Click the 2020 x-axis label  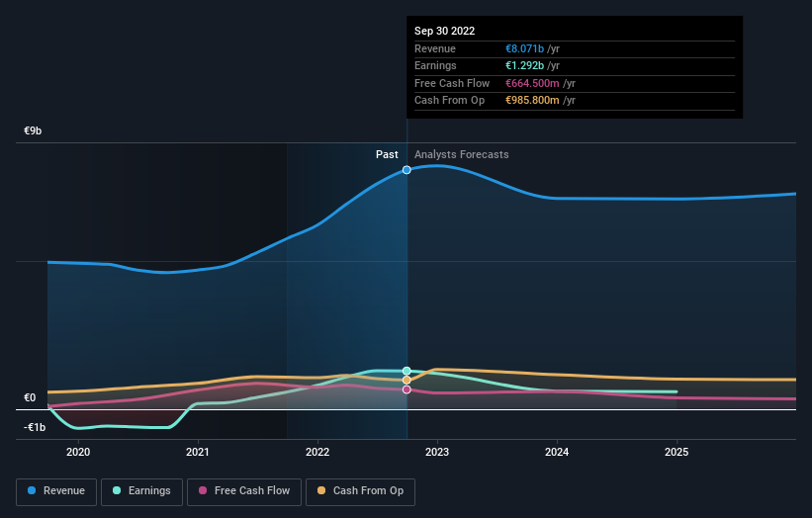pyautogui.click(x=78, y=452)
